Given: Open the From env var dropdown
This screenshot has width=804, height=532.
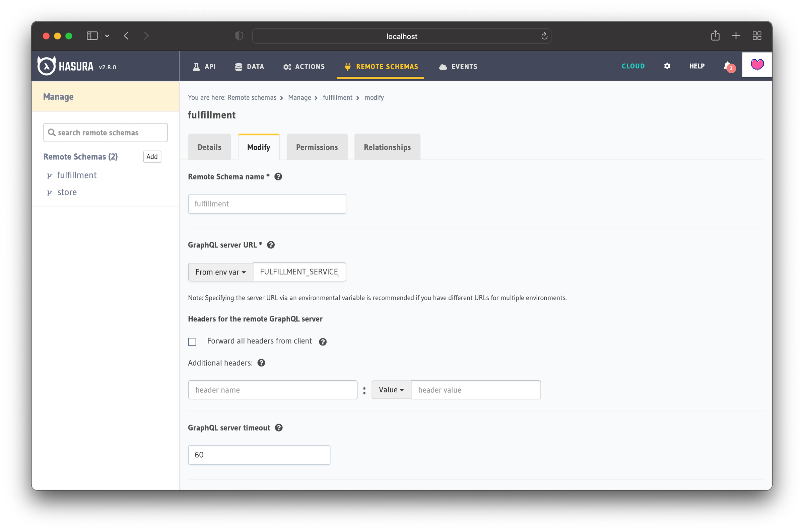Looking at the screenshot, I should click(x=220, y=272).
